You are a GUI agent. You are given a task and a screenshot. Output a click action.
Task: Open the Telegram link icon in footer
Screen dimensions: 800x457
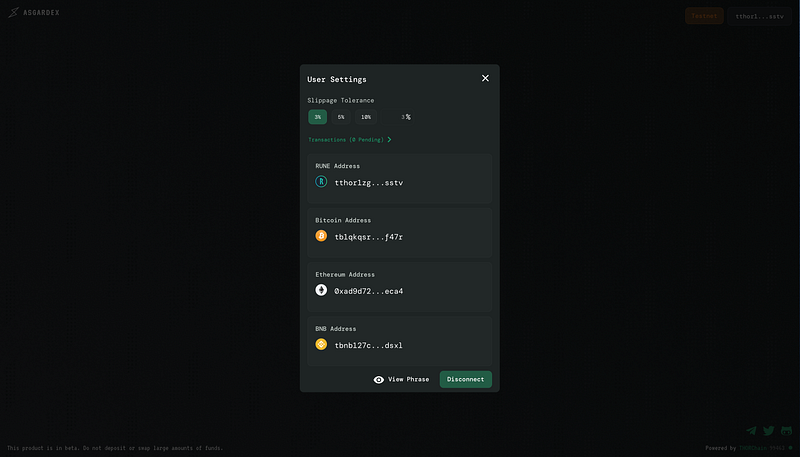click(x=752, y=431)
